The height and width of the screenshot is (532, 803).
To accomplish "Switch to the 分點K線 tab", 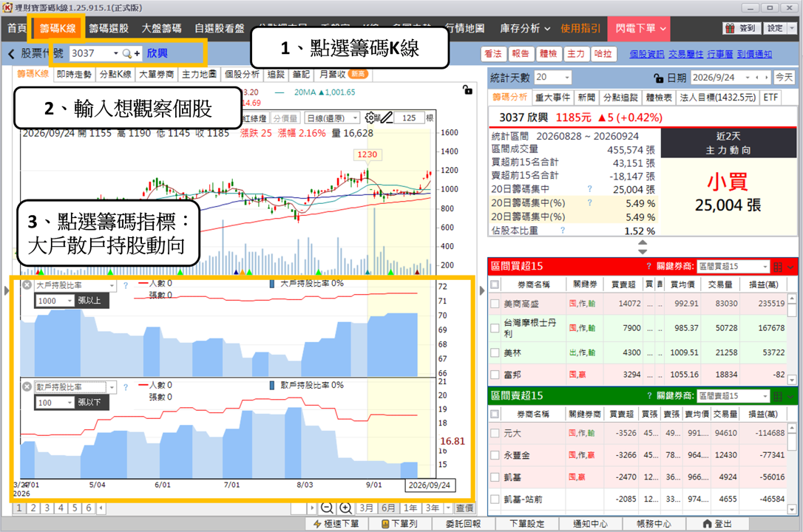I will tap(115, 74).
